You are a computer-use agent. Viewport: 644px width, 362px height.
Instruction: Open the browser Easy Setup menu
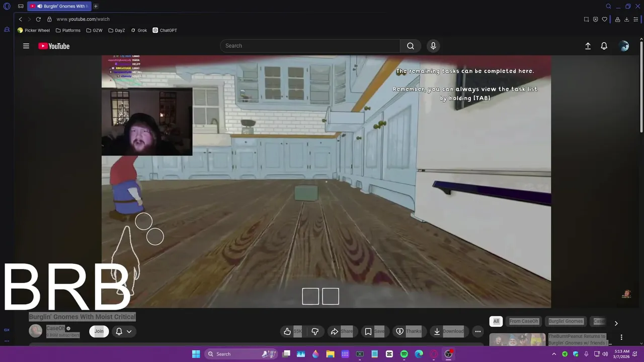pyautogui.click(x=635, y=19)
